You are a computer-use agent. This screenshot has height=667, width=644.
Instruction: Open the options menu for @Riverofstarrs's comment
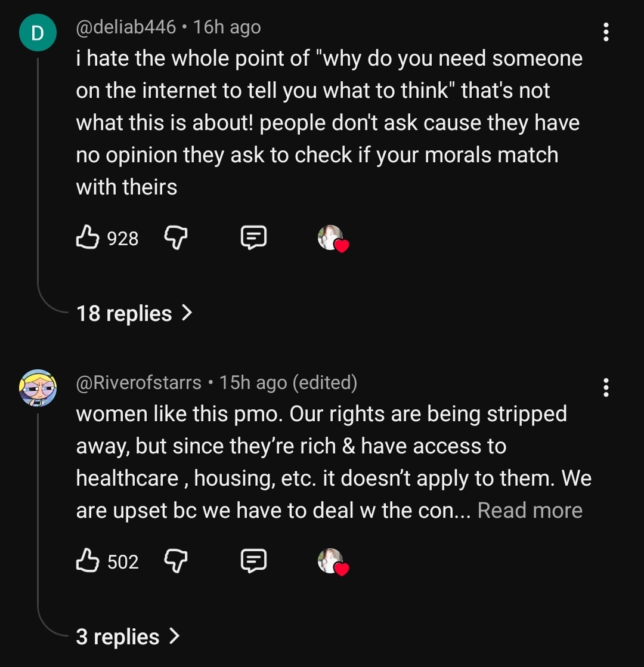click(606, 388)
